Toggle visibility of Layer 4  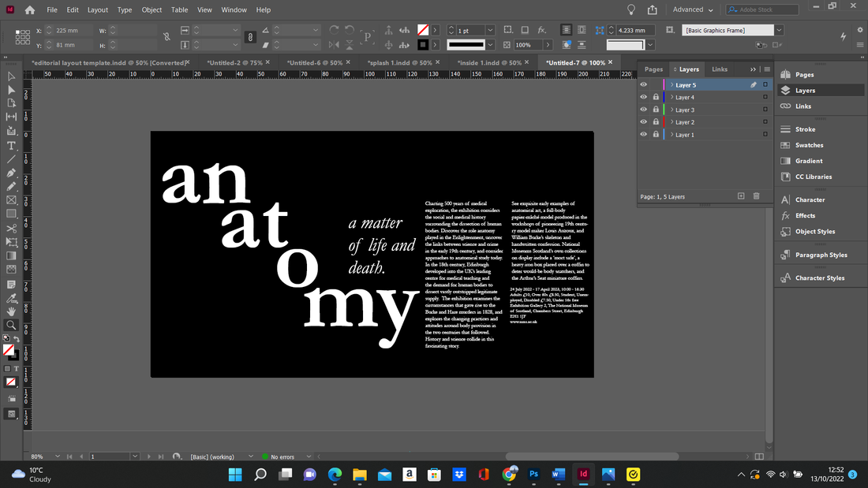[643, 97]
